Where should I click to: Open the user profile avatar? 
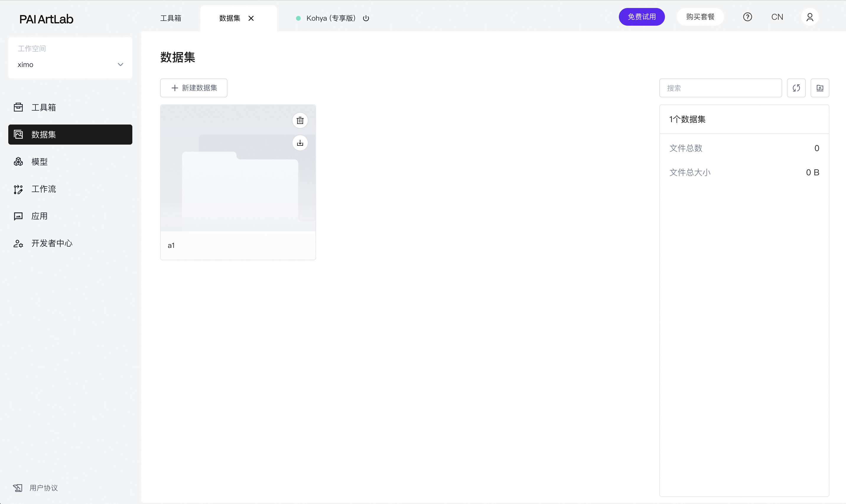810,17
